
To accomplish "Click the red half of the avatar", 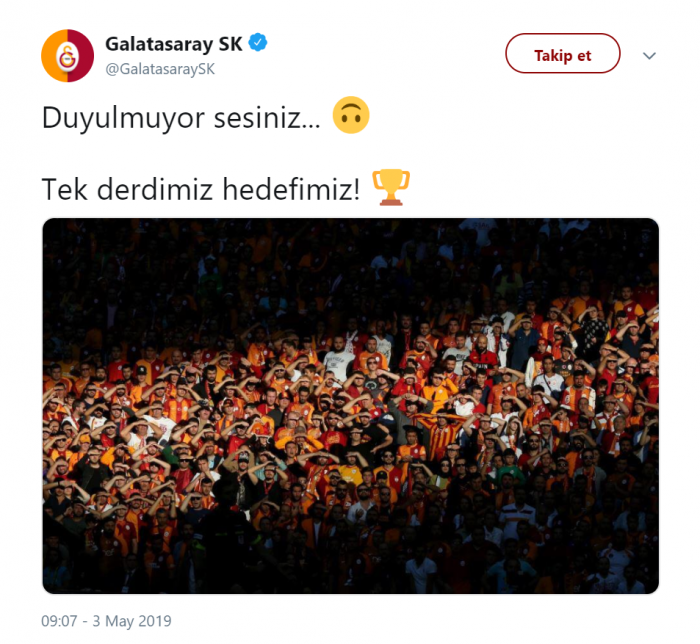I will tap(81, 56).
